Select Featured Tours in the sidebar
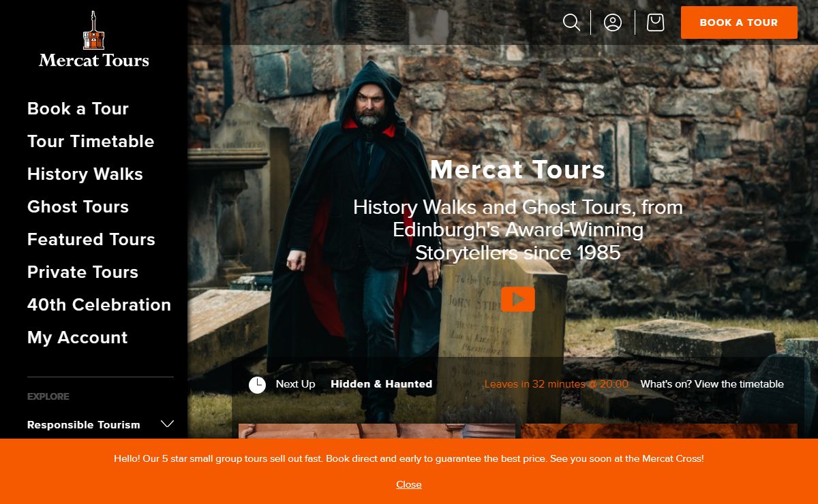The image size is (818, 504). point(91,240)
